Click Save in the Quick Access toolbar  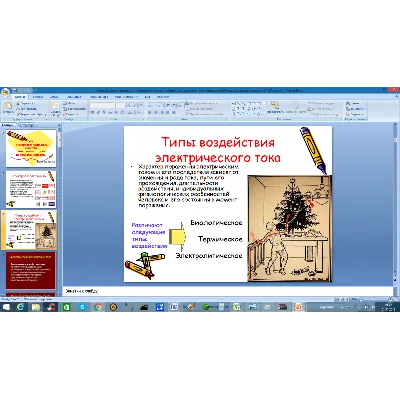[15, 90]
